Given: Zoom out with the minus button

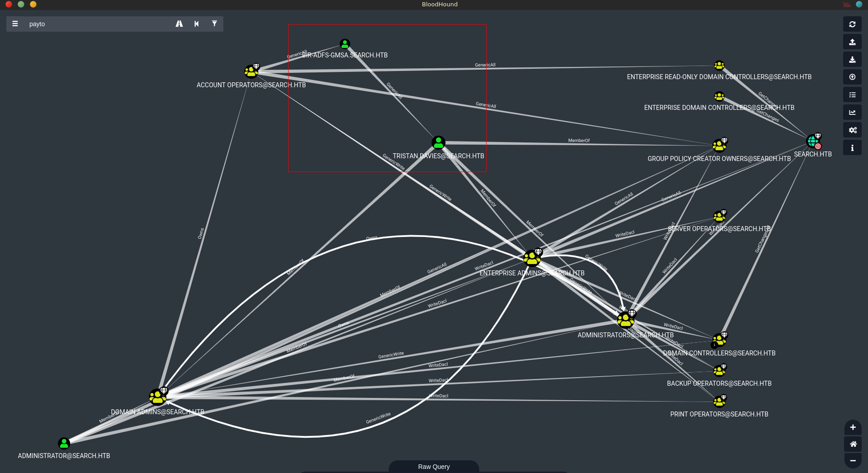Looking at the screenshot, I should (x=853, y=461).
